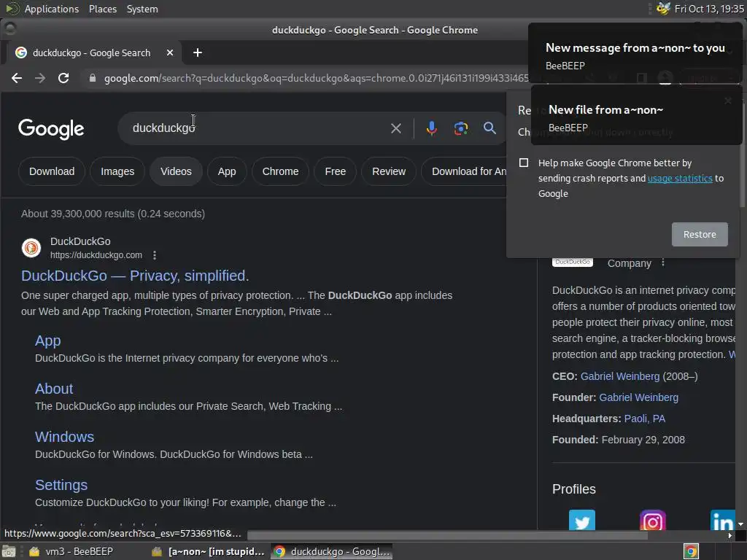Open three-dot menu next to Company

[x=662, y=262]
